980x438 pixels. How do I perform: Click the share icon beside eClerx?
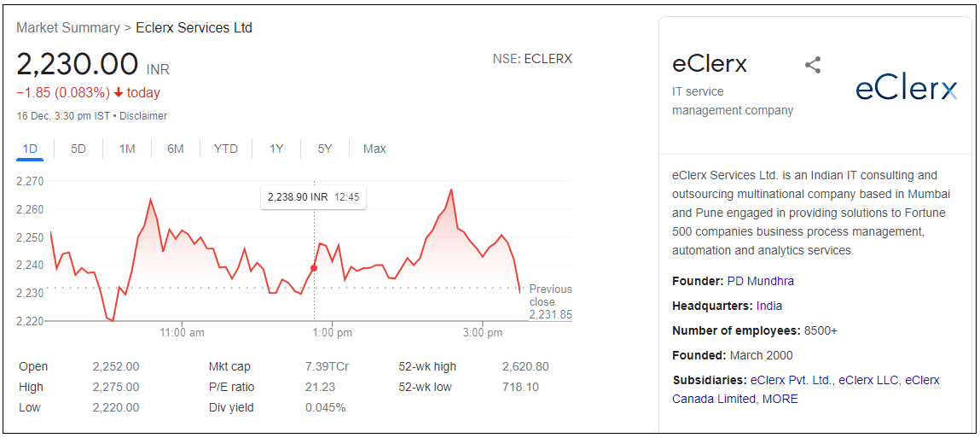click(x=813, y=65)
